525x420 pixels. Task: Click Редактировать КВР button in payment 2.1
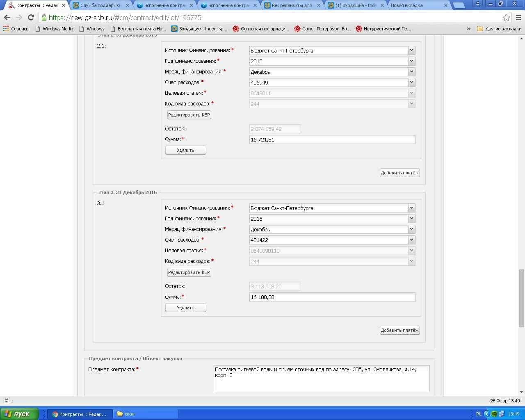click(x=189, y=115)
